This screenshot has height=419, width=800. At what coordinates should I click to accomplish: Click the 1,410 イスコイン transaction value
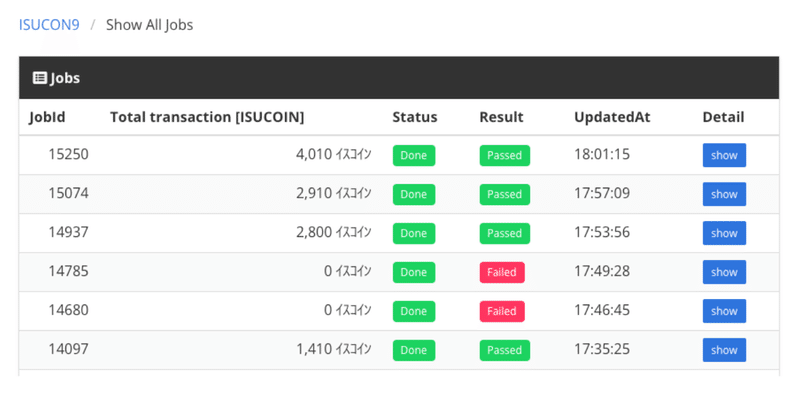coord(334,349)
